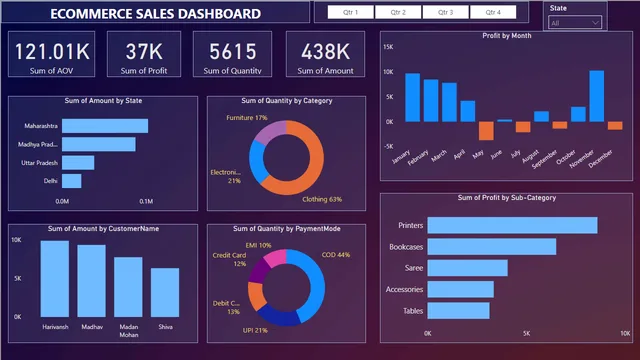
Task: Click the Sum of Quantity by PaymentMode title
Action: (x=287, y=229)
